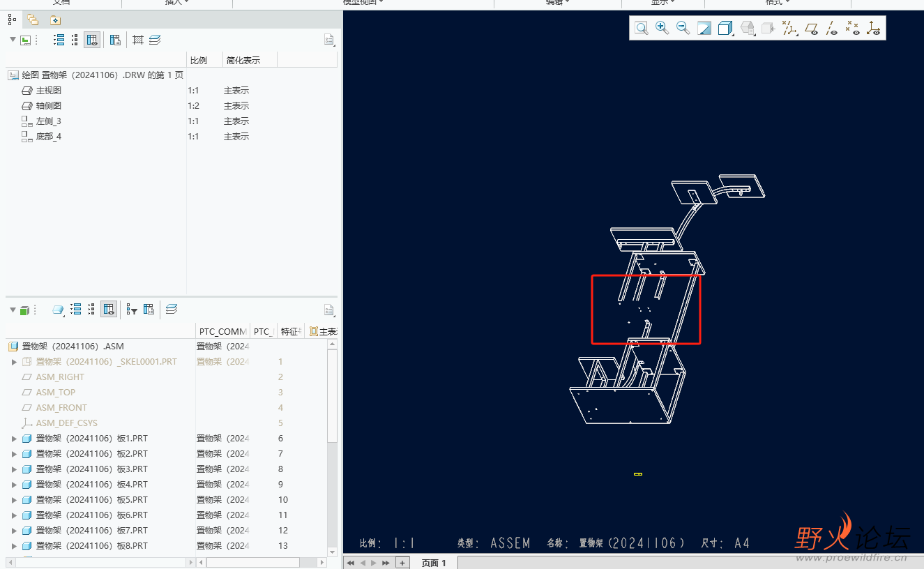This screenshot has height=569, width=924.
Task: Expand the 板4.PRT node
Action: pos(14,485)
